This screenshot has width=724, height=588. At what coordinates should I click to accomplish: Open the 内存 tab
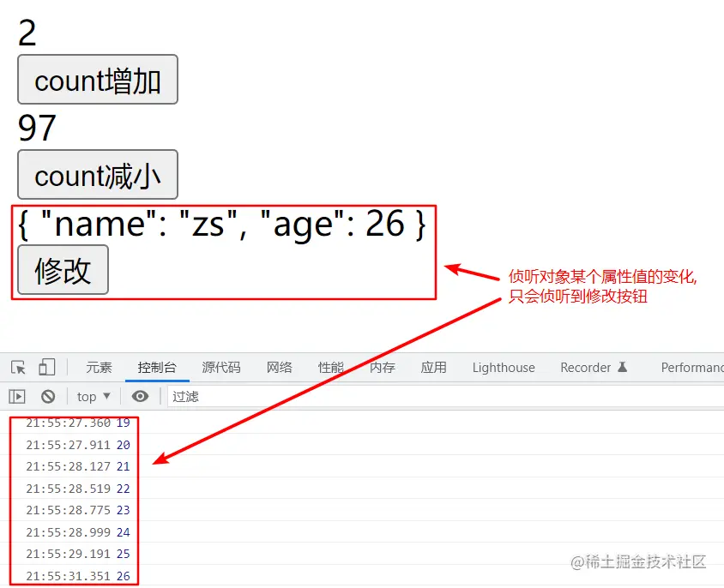(383, 368)
